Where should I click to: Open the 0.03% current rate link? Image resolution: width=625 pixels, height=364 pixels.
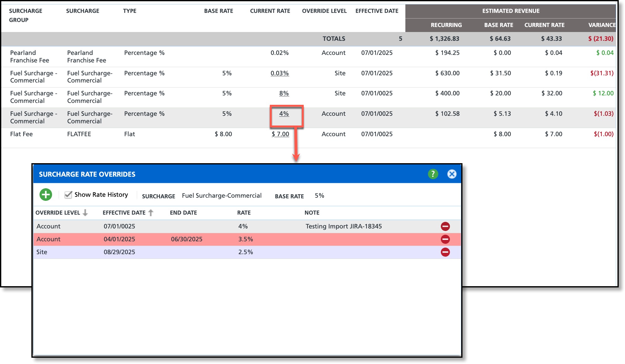(x=279, y=73)
